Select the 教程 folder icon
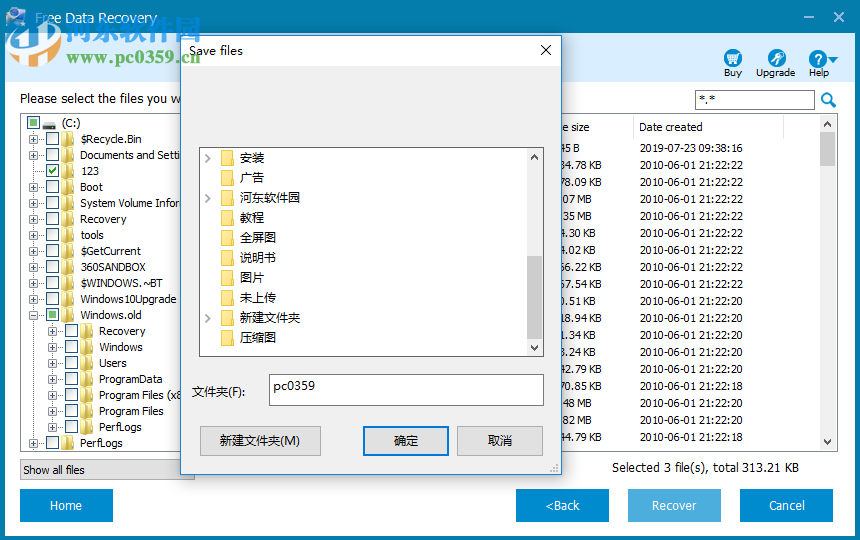Image resolution: width=860 pixels, height=540 pixels. click(228, 218)
